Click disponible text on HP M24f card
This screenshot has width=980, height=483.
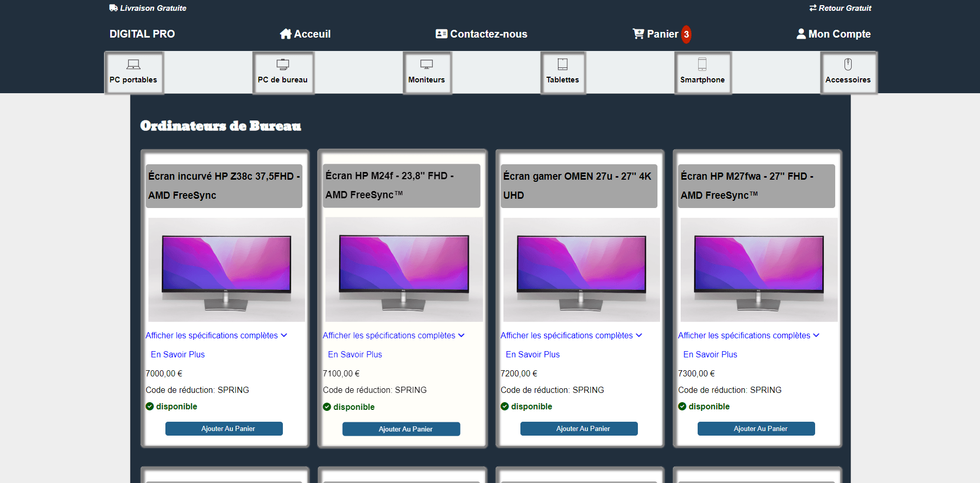coord(354,407)
